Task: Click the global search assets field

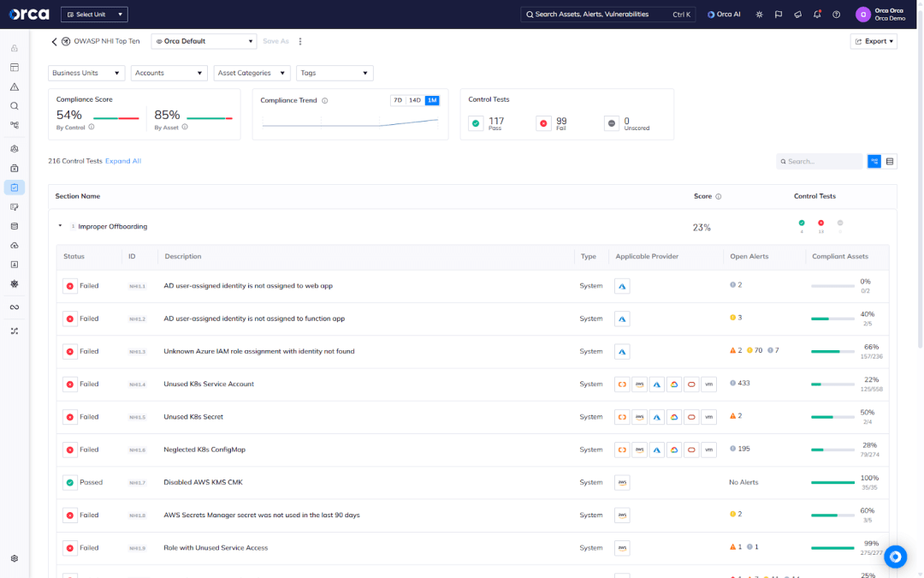Action: pos(607,15)
